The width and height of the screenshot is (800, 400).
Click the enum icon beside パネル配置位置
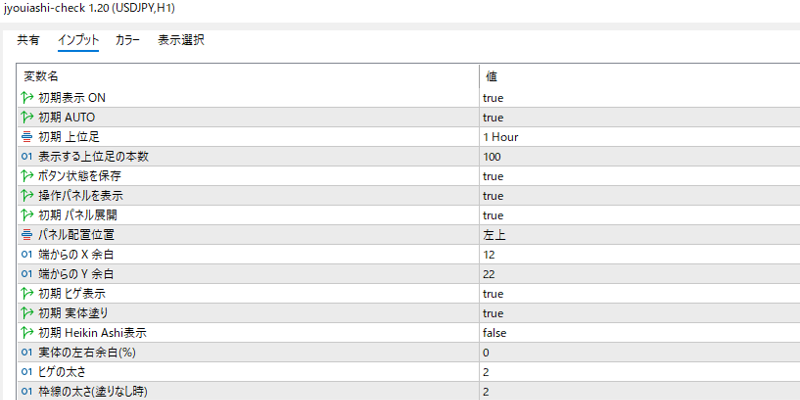27,235
